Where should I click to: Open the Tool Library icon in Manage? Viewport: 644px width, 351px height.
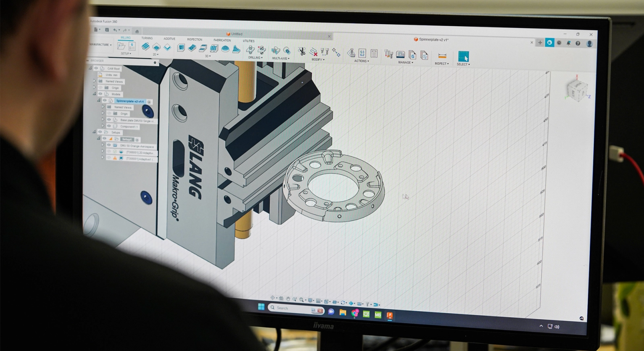(389, 54)
